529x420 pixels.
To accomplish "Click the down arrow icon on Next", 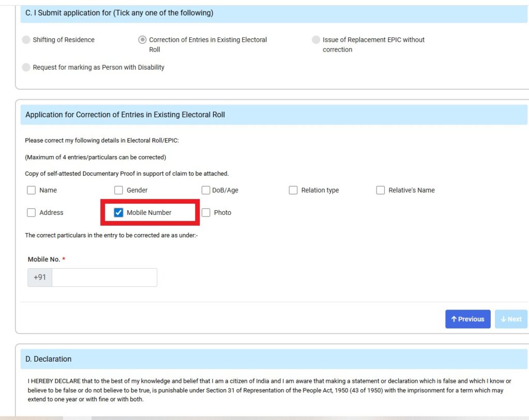I will 504,319.
